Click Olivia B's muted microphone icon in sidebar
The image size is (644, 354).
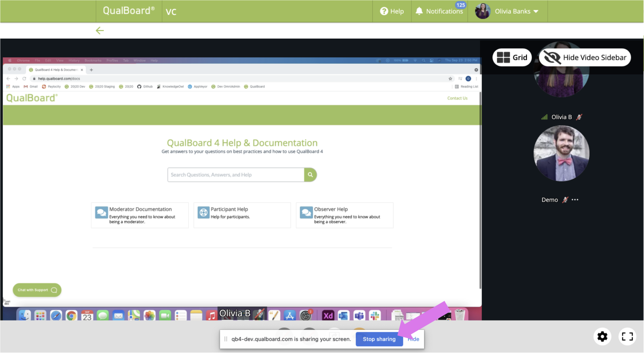coord(579,117)
